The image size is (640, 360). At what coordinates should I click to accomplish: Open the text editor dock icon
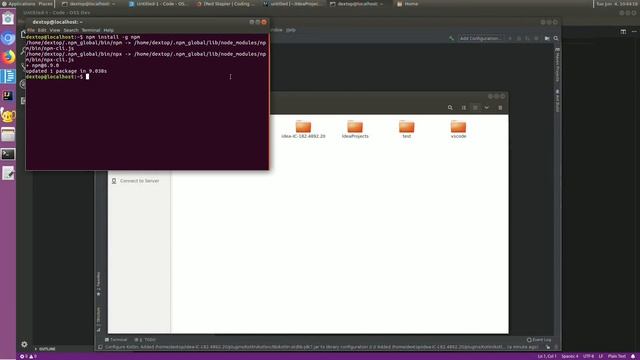pos(8,173)
